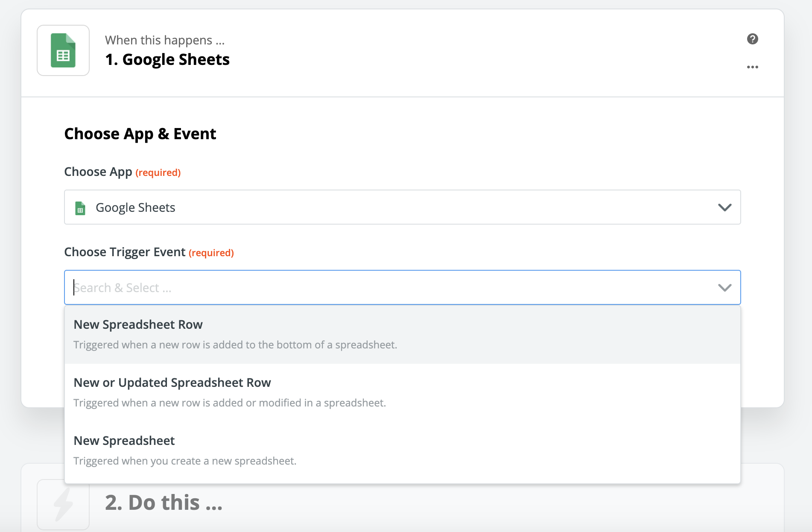
Task: Click the Choose App field label
Action: pyautogui.click(x=98, y=172)
